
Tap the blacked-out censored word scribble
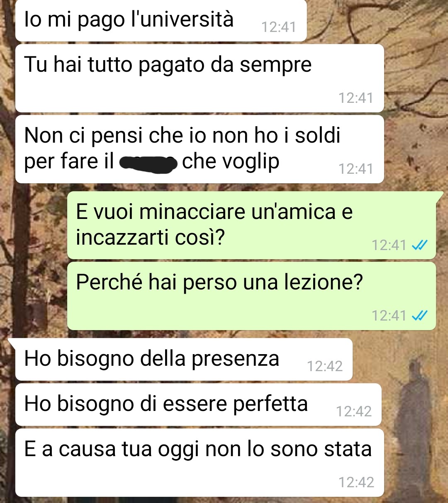148,164
